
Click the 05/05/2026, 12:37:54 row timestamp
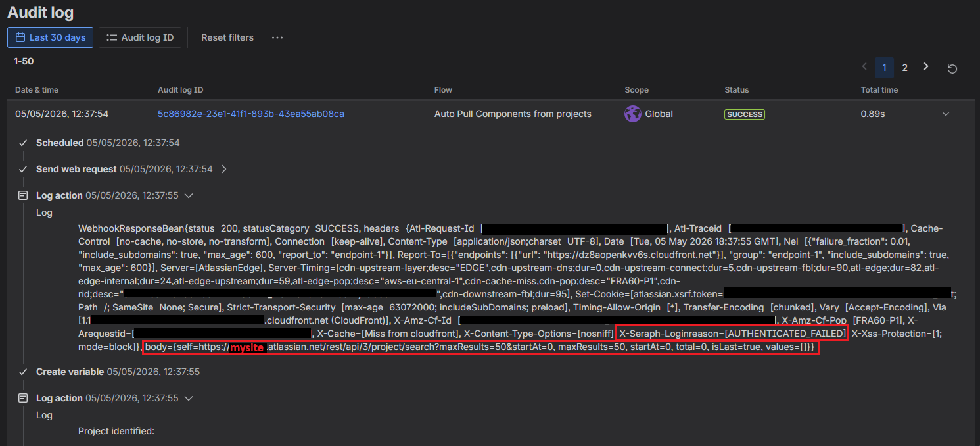click(x=62, y=114)
